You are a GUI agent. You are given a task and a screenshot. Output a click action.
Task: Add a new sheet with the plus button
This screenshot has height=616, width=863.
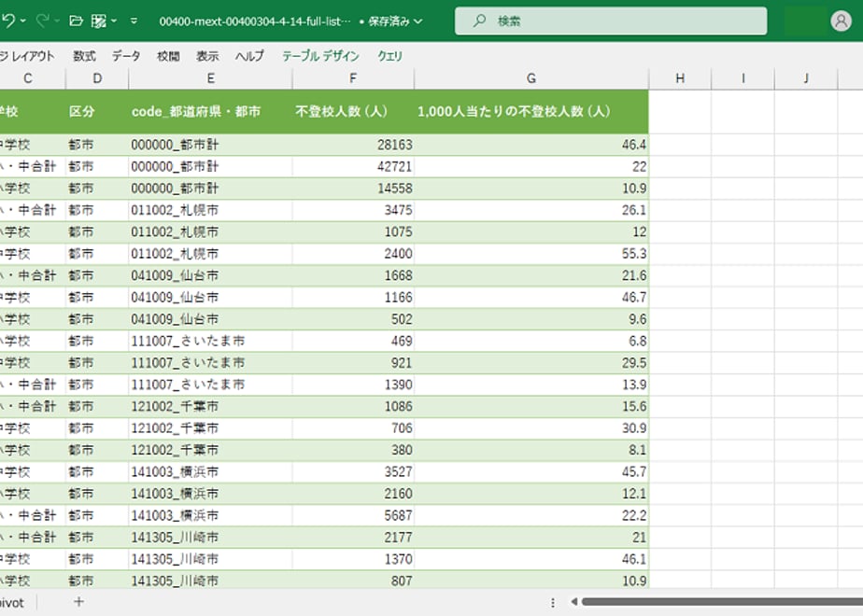[x=78, y=602]
